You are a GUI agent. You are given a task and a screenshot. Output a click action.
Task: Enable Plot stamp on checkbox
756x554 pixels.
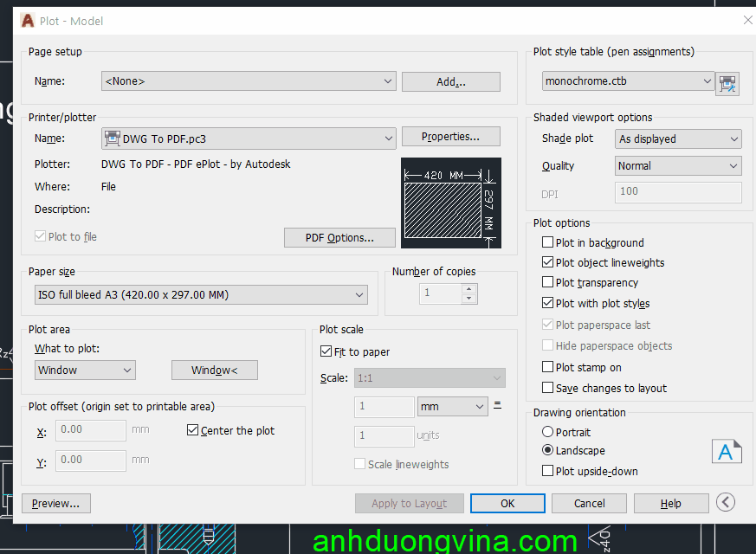[x=547, y=368]
